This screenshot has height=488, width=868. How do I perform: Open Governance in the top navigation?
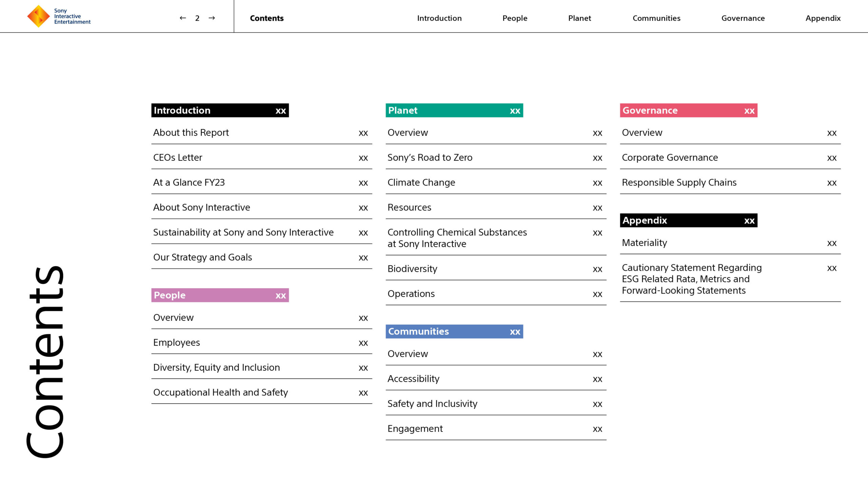[x=743, y=18]
